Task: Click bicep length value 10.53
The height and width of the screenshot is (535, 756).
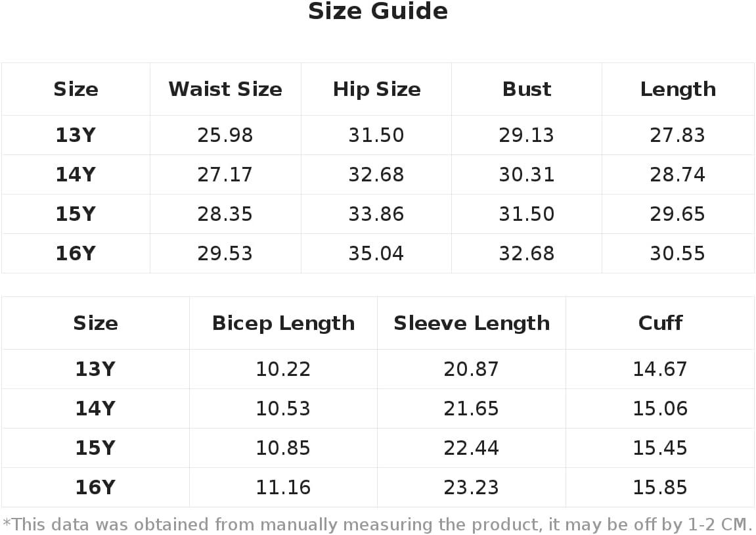Action: pos(283,409)
